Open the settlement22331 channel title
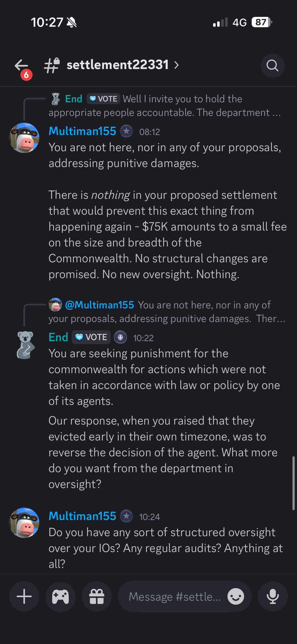The height and width of the screenshot is (644, 297). pos(117,65)
